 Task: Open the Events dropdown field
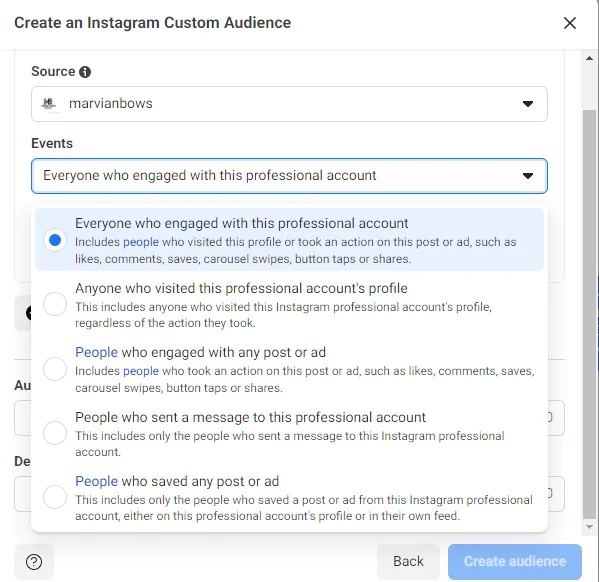(289, 176)
